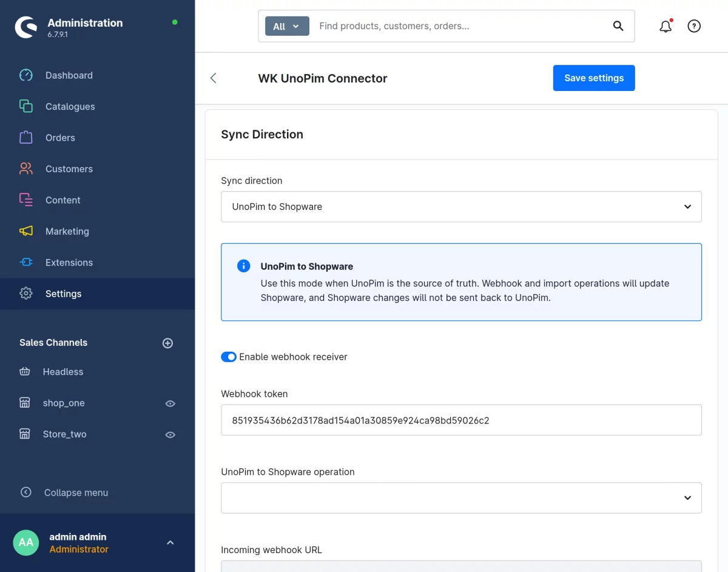Open the Catalogues menu item
This screenshot has height=572, width=728.
(97, 106)
